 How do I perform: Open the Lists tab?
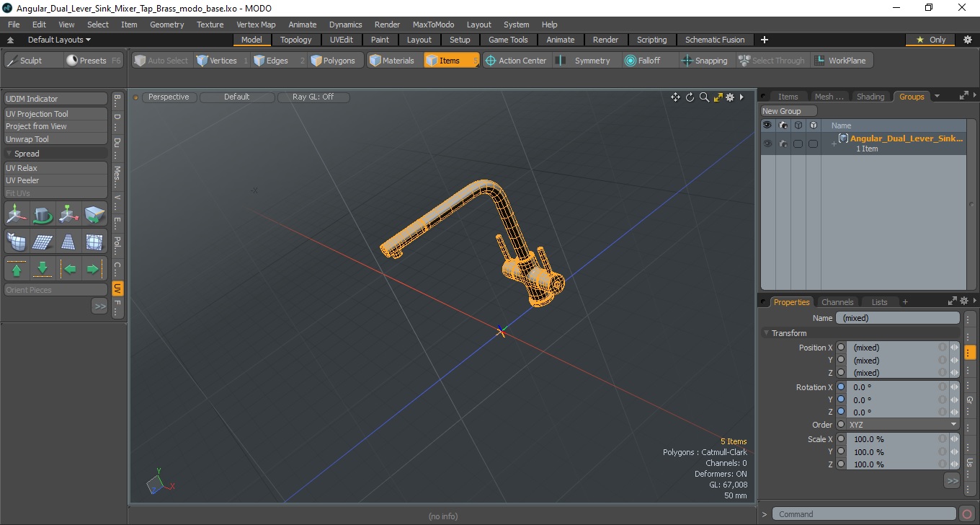879,302
